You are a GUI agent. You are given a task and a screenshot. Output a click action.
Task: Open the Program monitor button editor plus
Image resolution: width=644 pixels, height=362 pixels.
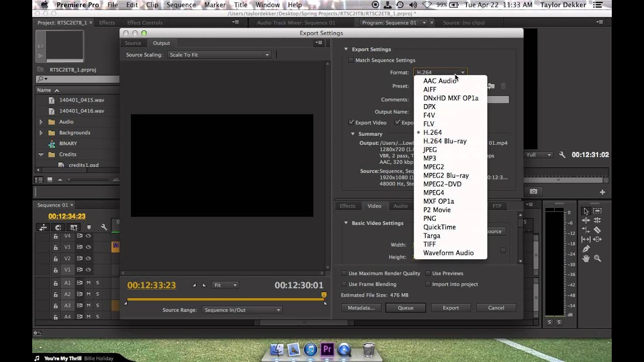click(602, 192)
